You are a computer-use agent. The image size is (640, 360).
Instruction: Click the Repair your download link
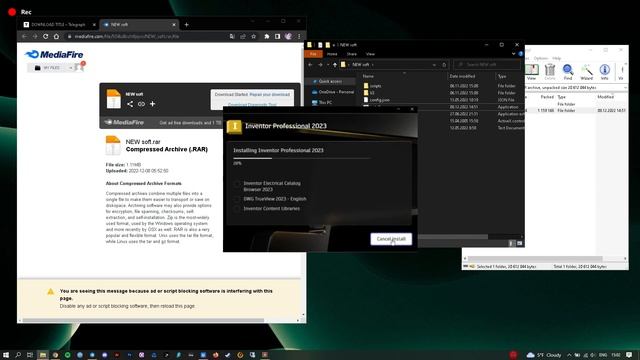[x=270, y=94]
